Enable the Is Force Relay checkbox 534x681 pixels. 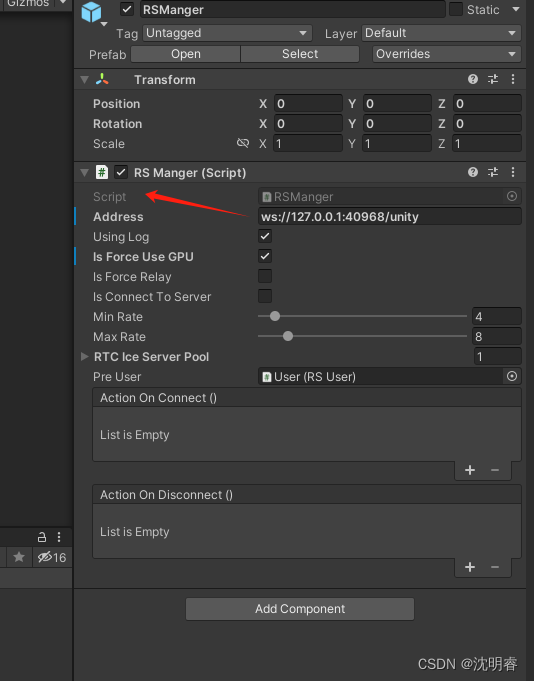265,276
